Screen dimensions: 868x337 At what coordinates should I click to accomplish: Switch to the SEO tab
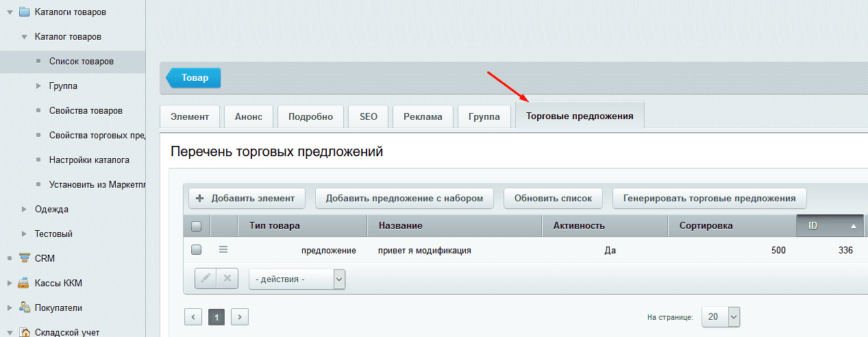[x=368, y=116]
